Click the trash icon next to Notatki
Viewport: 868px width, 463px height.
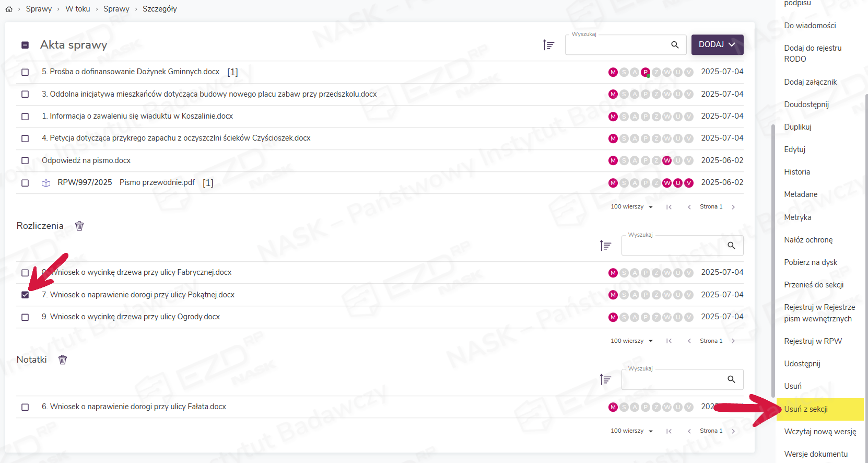coord(63,360)
